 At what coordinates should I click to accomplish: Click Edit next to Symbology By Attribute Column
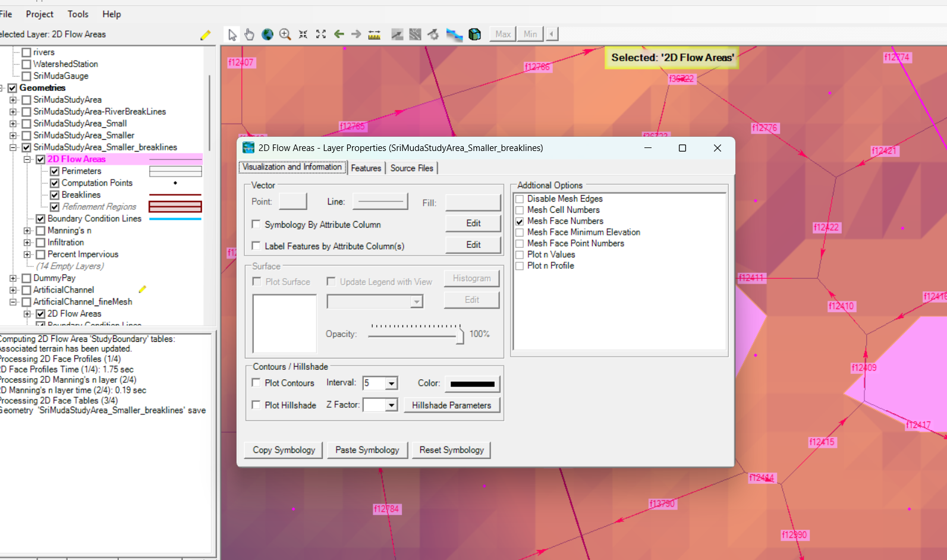pyautogui.click(x=473, y=224)
